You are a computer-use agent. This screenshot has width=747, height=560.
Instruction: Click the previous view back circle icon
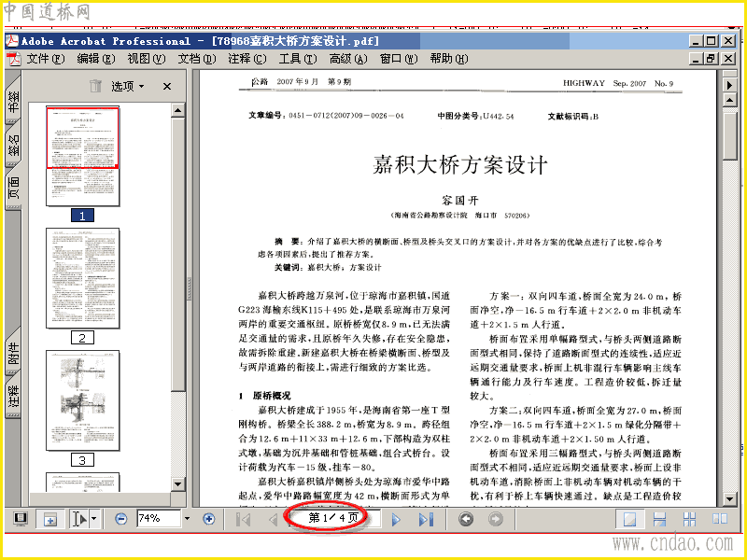click(x=465, y=519)
